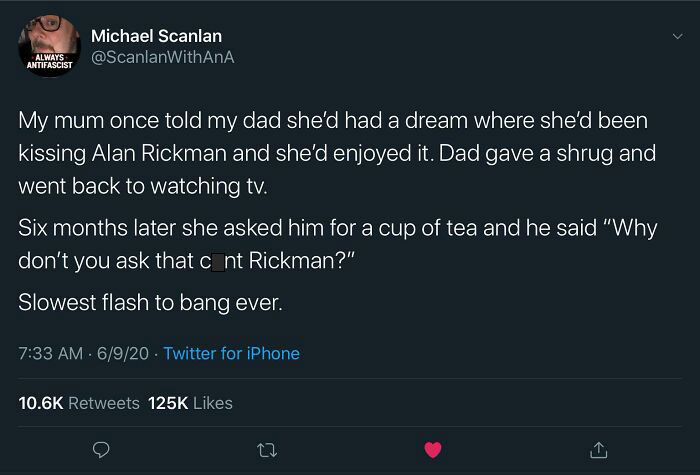Click the Twitter for iPhone link

pyautogui.click(x=231, y=353)
